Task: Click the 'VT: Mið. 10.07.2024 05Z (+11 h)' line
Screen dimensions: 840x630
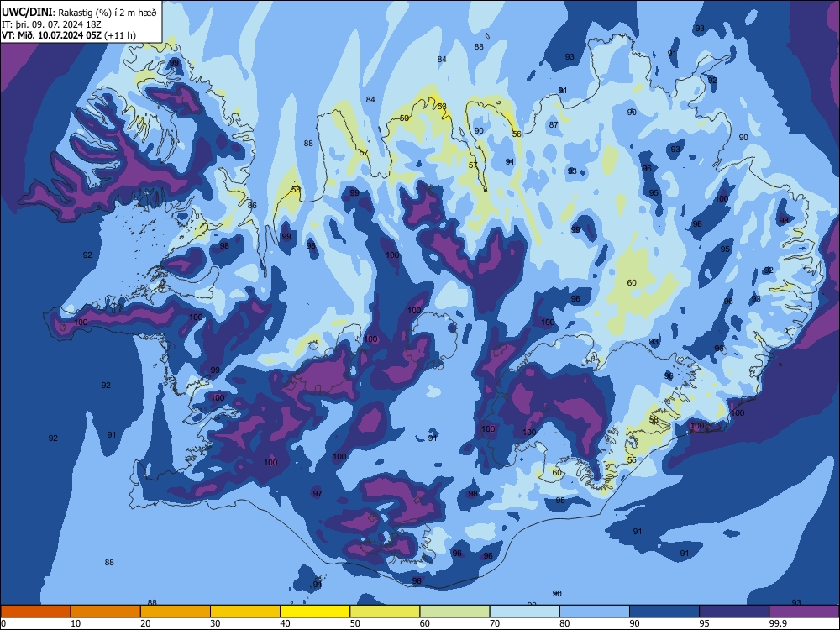Action: 69,35
